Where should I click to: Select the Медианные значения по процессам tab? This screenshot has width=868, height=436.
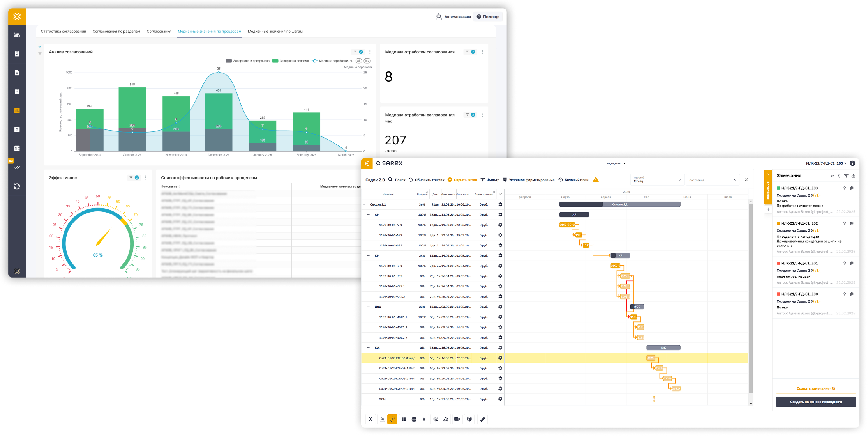click(x=210, y=32)
